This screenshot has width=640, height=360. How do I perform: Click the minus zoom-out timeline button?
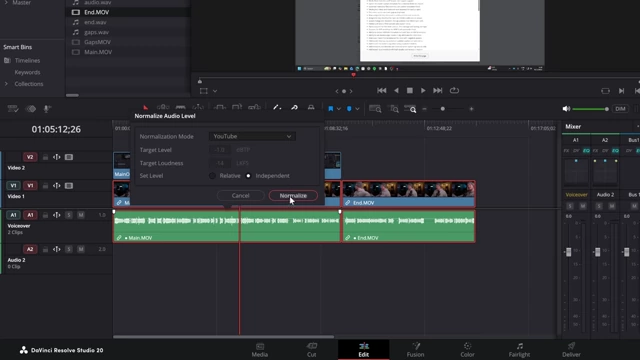click(x=424, y=109)
